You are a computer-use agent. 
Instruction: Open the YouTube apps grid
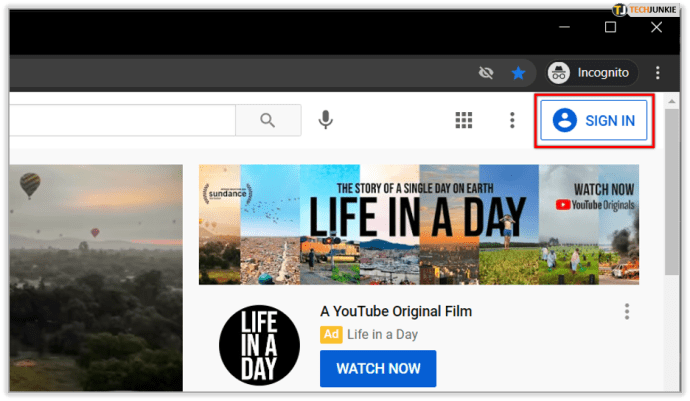point(464,120)
